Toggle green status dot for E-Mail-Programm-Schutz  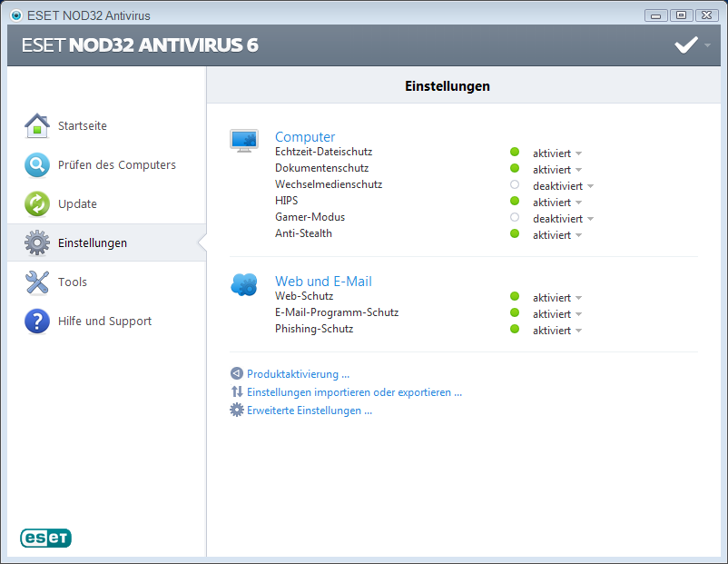tap(515, 312)
